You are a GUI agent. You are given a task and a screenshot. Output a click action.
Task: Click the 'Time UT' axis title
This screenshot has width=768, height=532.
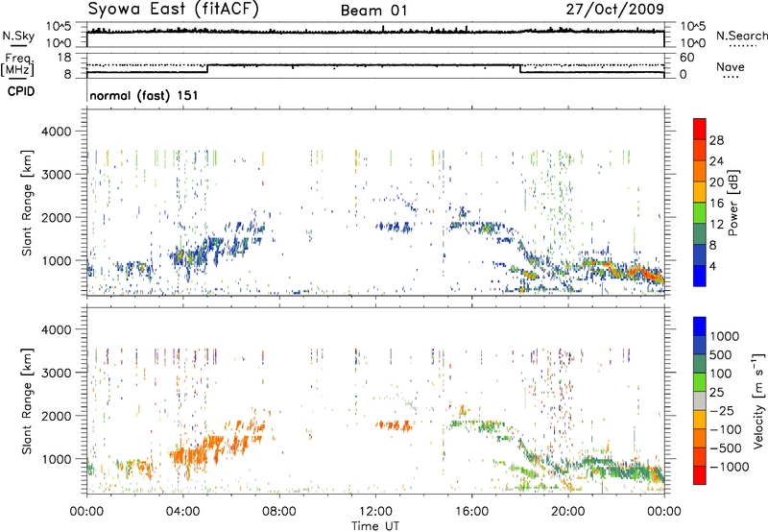pos(375,526)
